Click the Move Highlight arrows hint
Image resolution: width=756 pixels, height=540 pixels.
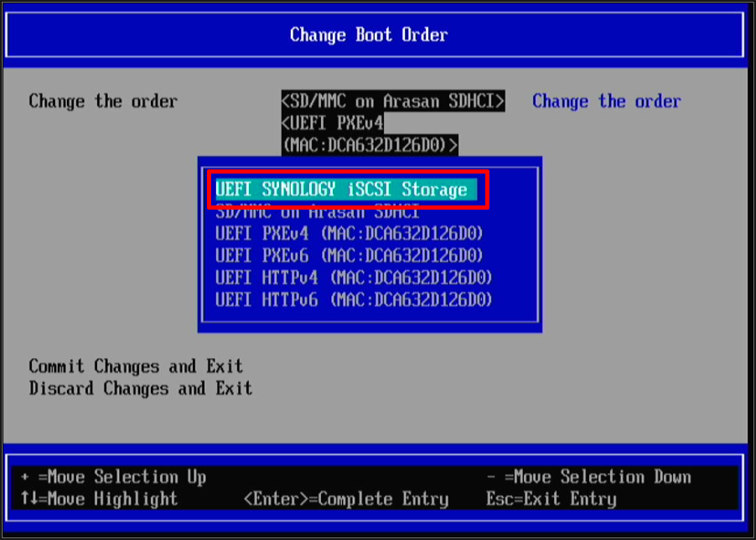click(100, 499)
